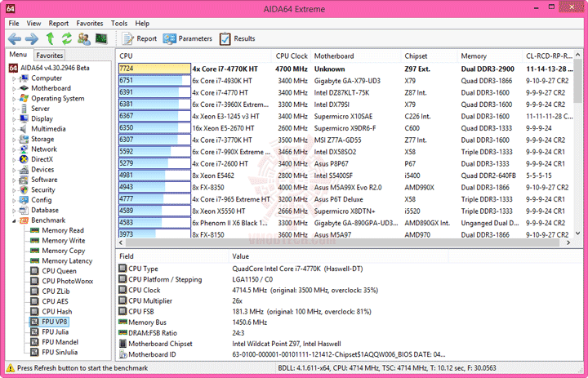This screenshot has height=378, width=588.
Task: Select the Server tree icon
Action: click(24, 109)
